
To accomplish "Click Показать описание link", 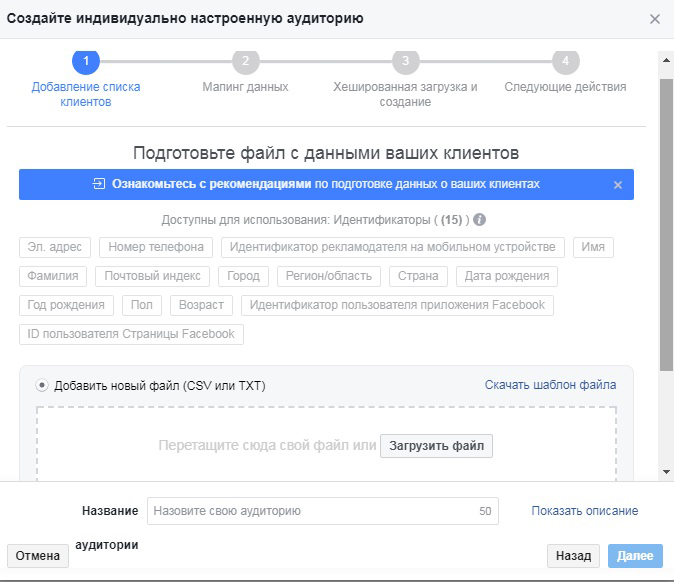I will tap(585, 511).
